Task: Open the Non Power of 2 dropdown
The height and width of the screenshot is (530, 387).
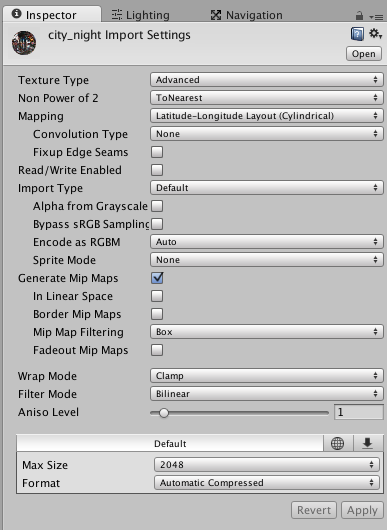Action: (x=267, y=98)
